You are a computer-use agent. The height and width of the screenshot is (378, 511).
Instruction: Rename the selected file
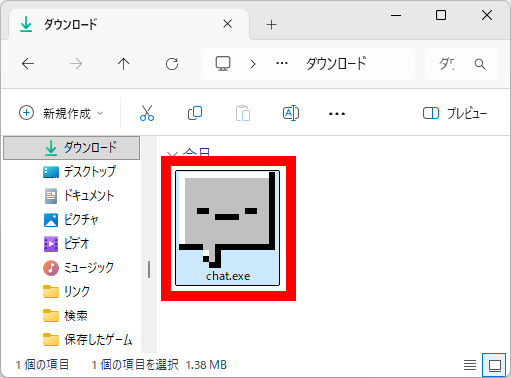pyautogui.click(x=291, y=113)
